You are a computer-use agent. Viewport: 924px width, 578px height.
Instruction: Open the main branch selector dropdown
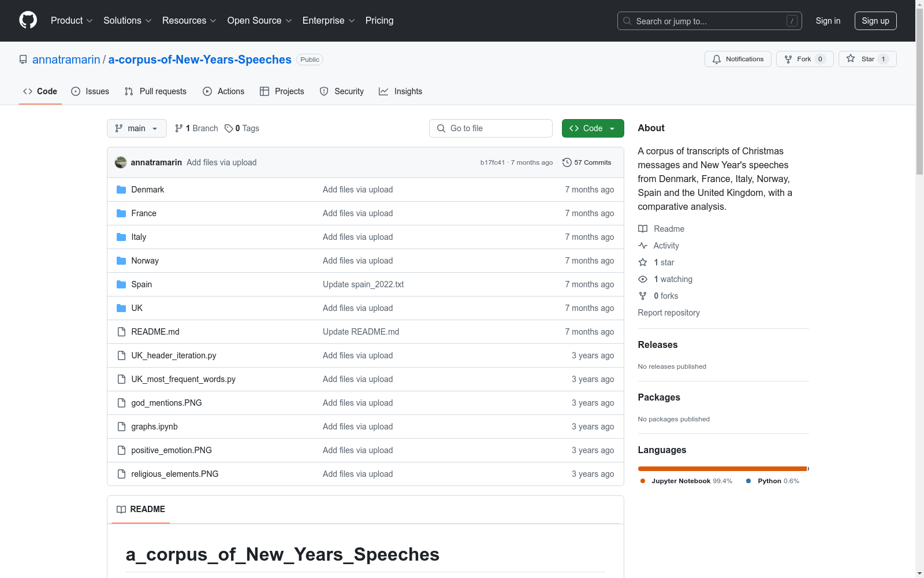tap(137, 128)
